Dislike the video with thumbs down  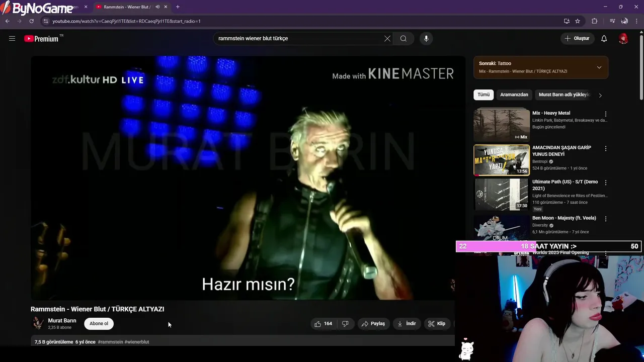pyautogui.click(x=345, y=324)
